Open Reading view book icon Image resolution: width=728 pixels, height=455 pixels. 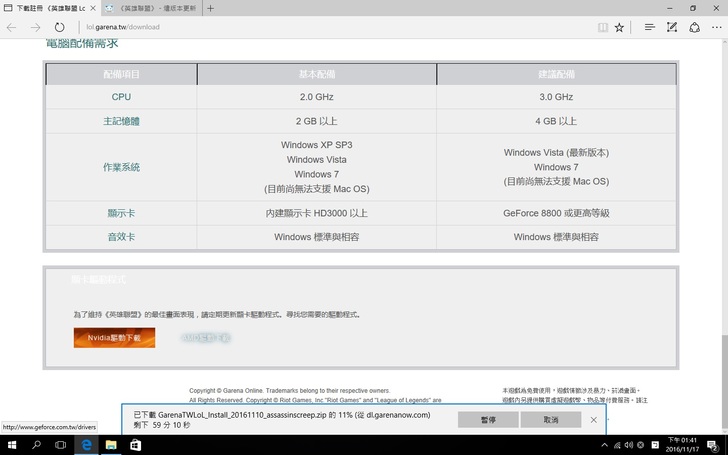tap(603, 27)
